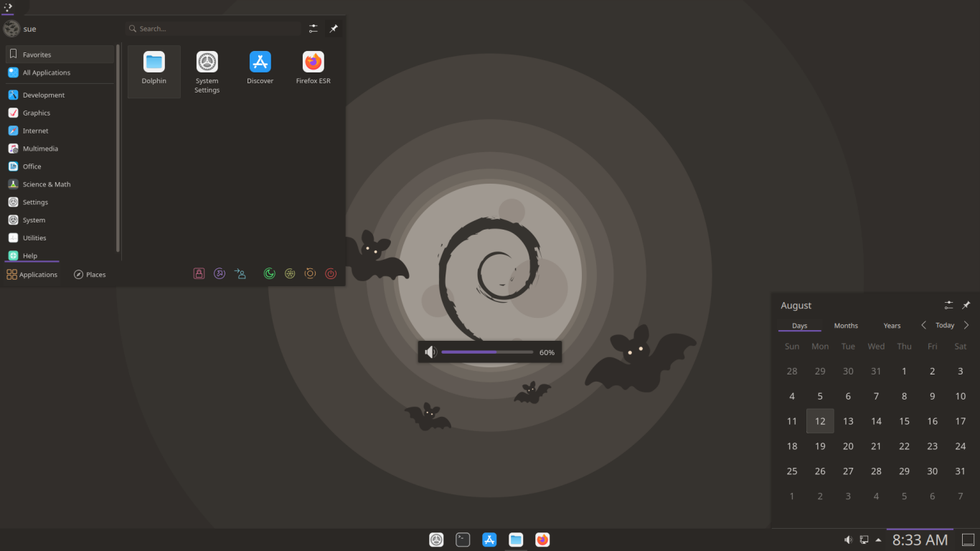
Task: Select the Places tab in launcher
Action: (x=90, y=275)
